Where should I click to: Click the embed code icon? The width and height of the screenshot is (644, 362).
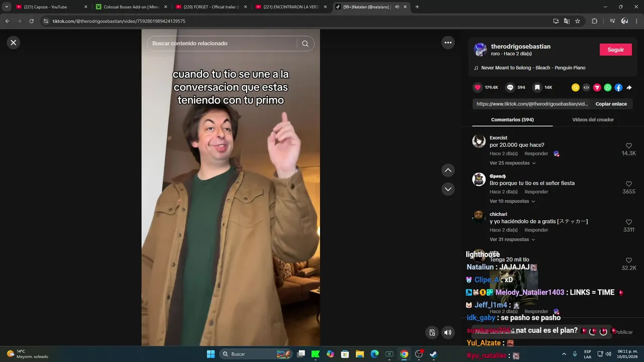click(x=586, y=87)
